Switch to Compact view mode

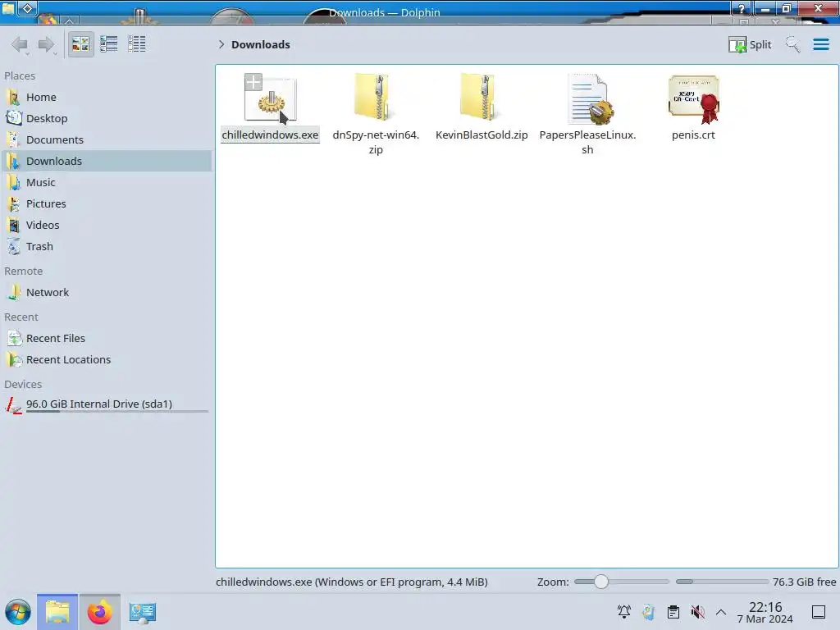pyautogui.click(x=109, y=44)
